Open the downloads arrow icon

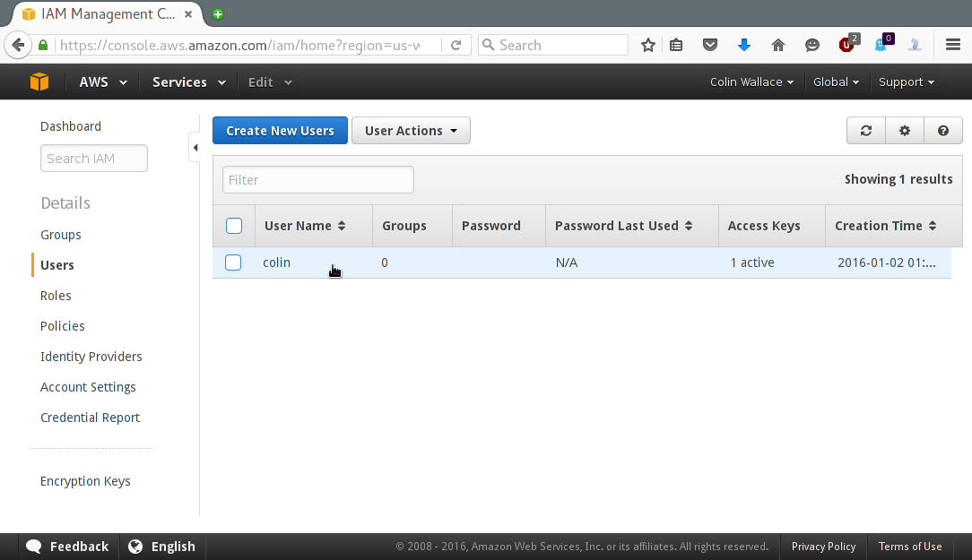click(x=744, y=45)
